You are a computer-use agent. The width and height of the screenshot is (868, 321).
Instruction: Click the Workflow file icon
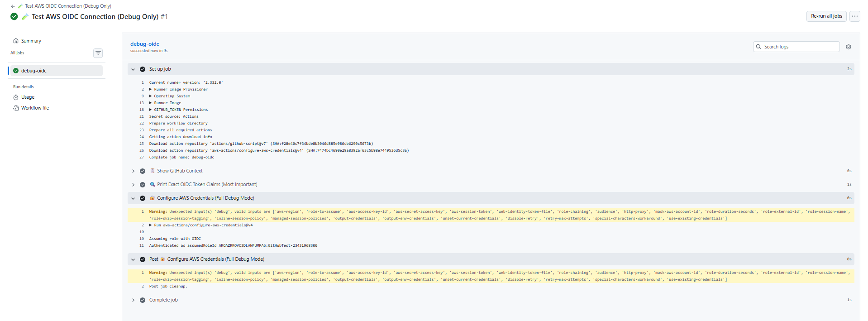click(16, 108)
